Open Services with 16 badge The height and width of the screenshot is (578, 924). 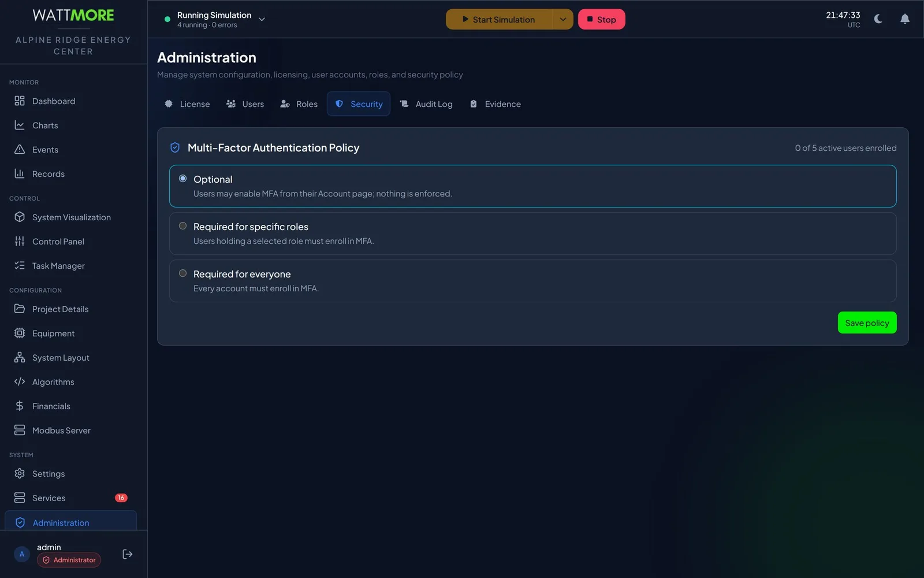(70, 498)
